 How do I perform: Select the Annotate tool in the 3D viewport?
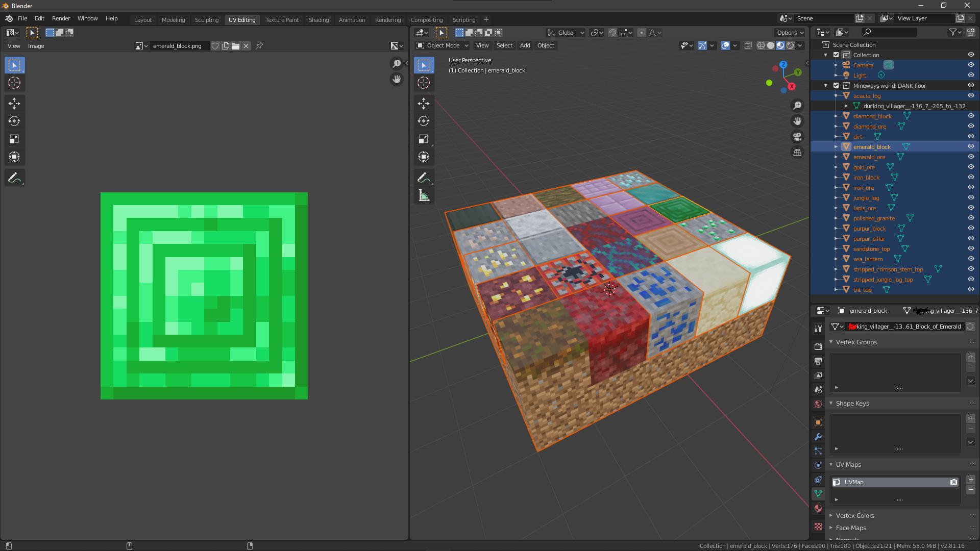click(423, 177)
